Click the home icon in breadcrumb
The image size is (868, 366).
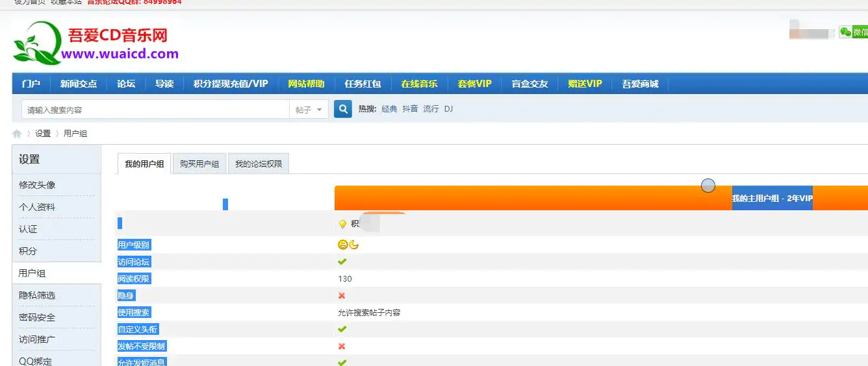click(x=17, y=134)
